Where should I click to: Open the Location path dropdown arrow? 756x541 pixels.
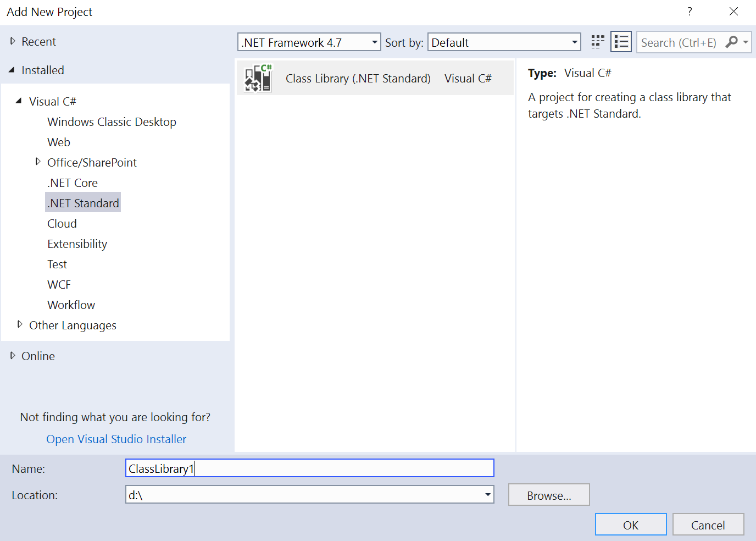(487, 495)
